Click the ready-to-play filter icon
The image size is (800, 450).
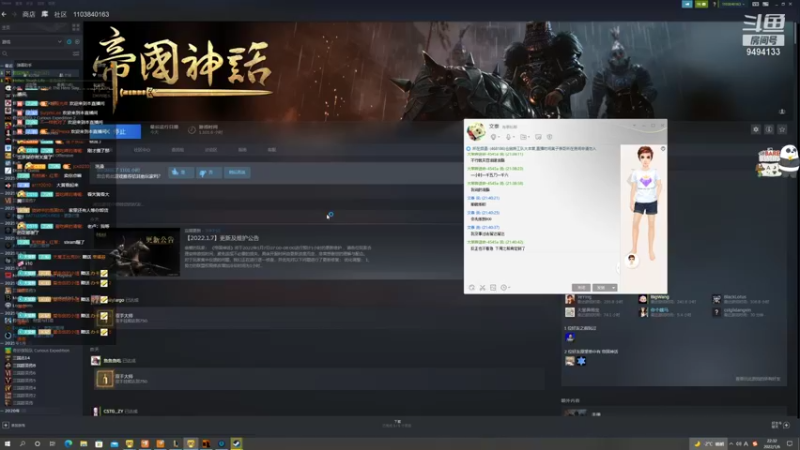coord(77,42)
